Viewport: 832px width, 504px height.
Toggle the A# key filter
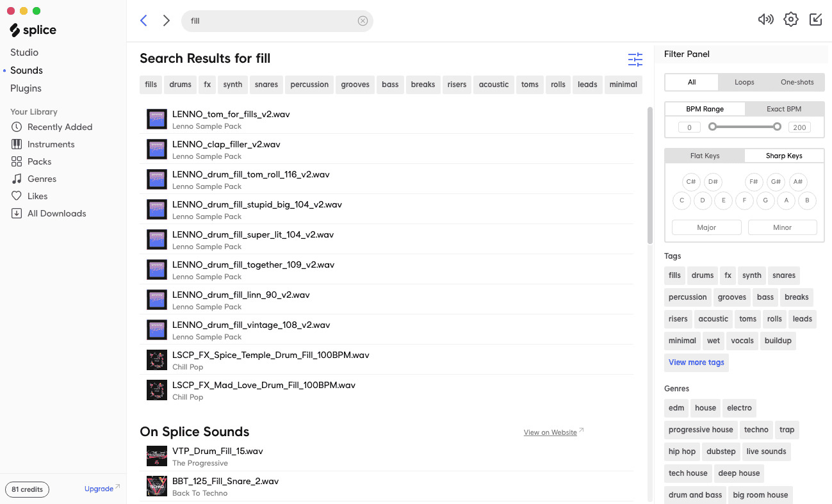coord(798,182)
